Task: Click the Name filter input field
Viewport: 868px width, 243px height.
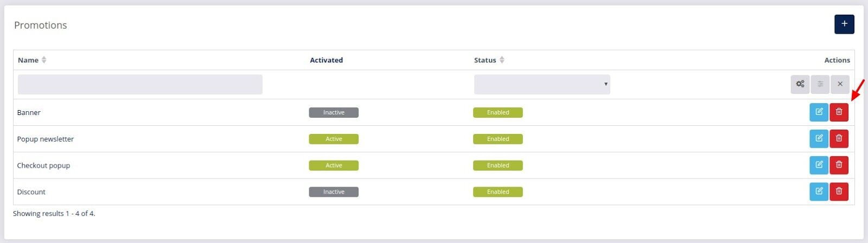Action: [140, 85]
